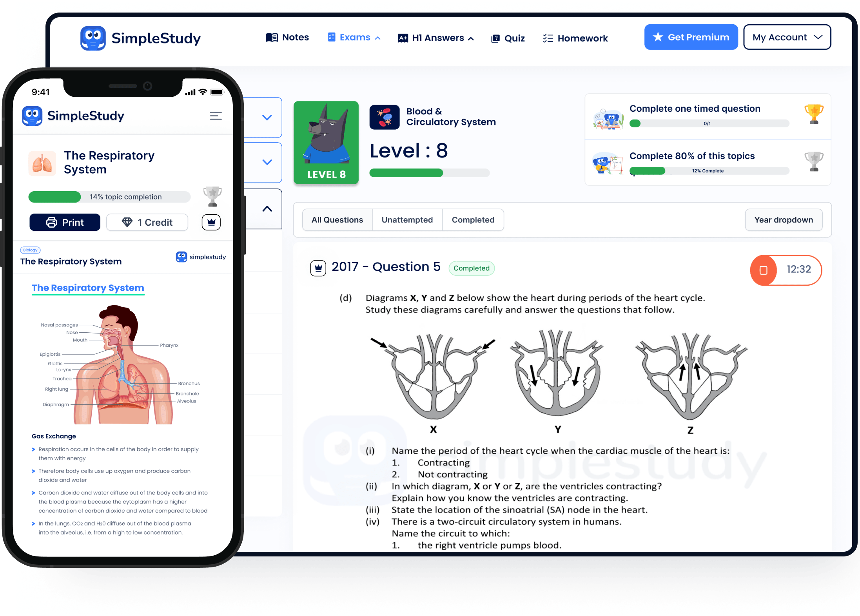Click the 1 Credit button
This screenshot has width=860, height=616.
pos(147,222)
